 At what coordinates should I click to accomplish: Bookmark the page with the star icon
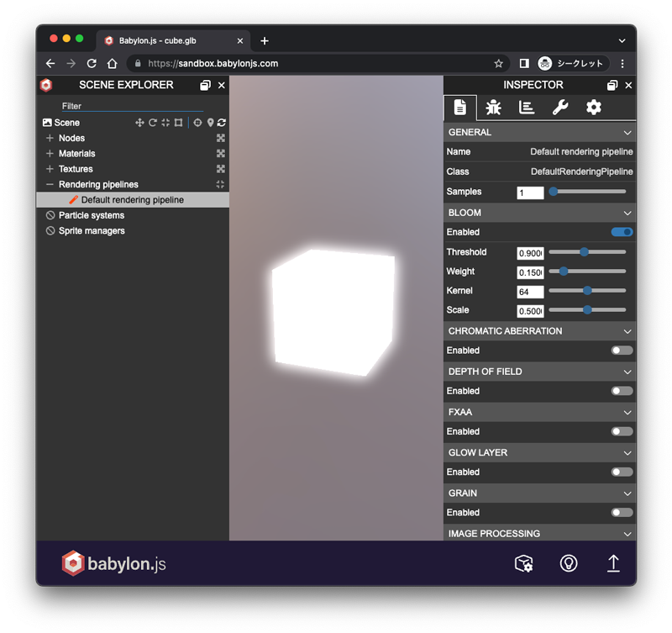click(x=498, y=64)
